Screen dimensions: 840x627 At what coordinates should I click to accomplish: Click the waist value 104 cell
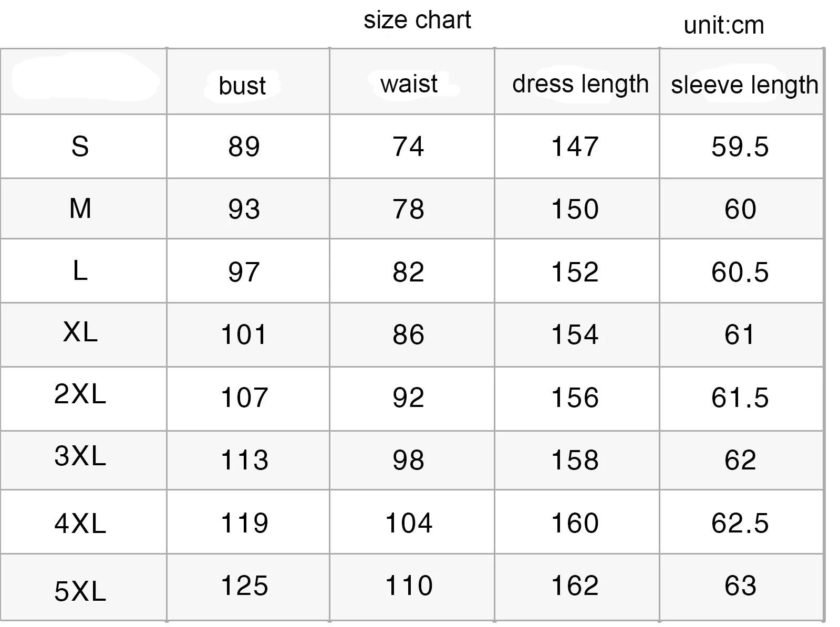click(x=409, y=523)
